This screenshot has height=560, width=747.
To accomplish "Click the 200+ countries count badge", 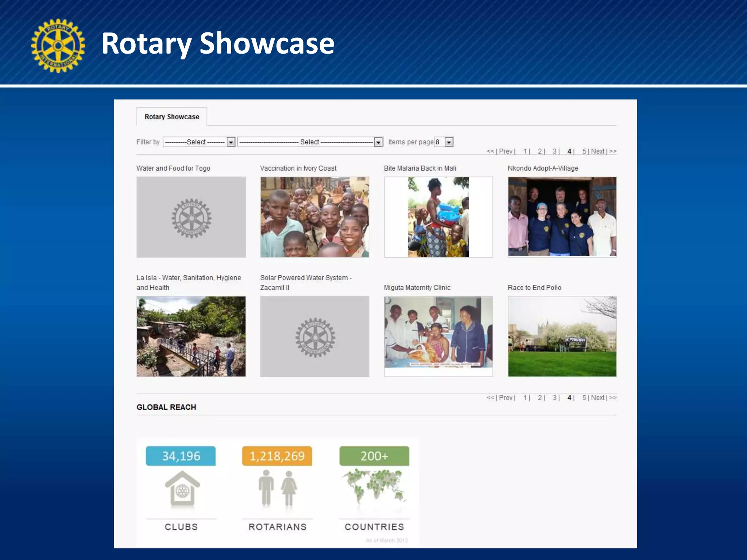I will [x=374, y=456].
